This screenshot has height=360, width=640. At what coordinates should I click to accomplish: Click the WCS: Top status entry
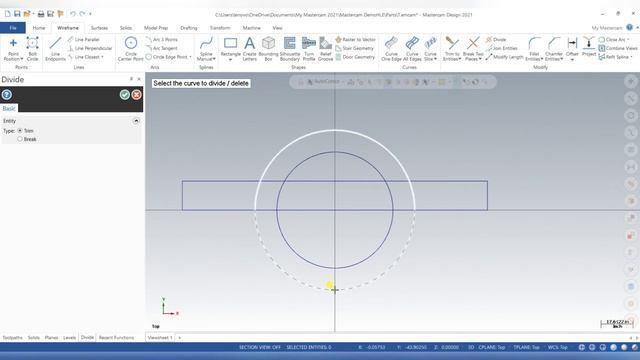[x=558, y=347]
